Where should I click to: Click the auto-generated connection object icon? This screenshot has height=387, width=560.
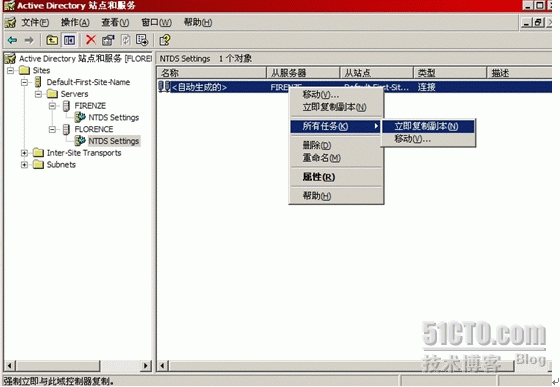(164, 86)
